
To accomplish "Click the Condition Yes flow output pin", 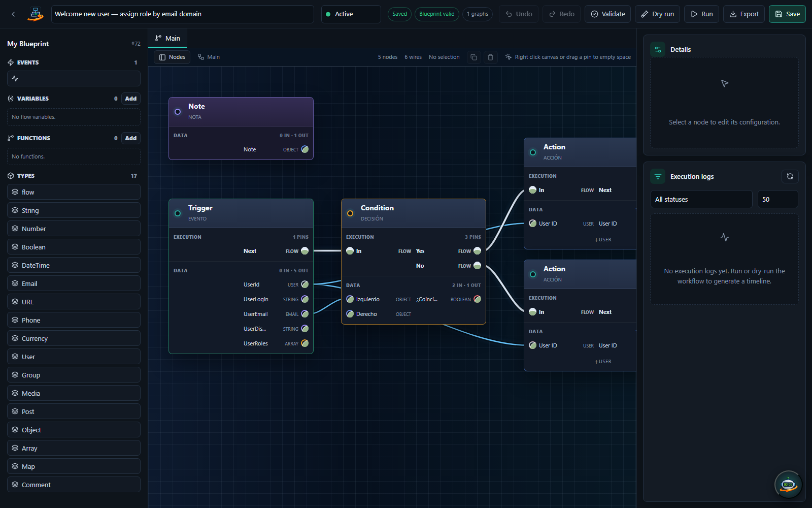I will [x=477, y=251].
